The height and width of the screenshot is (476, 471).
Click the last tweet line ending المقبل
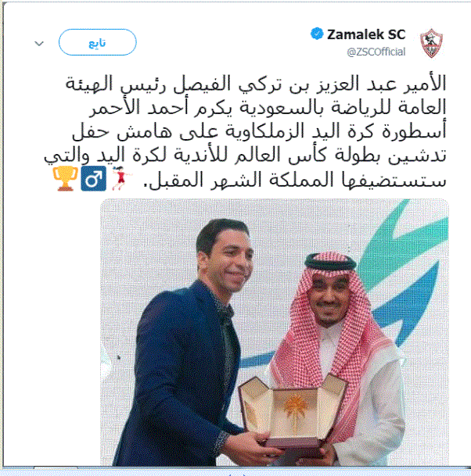[x=295, y=180]
